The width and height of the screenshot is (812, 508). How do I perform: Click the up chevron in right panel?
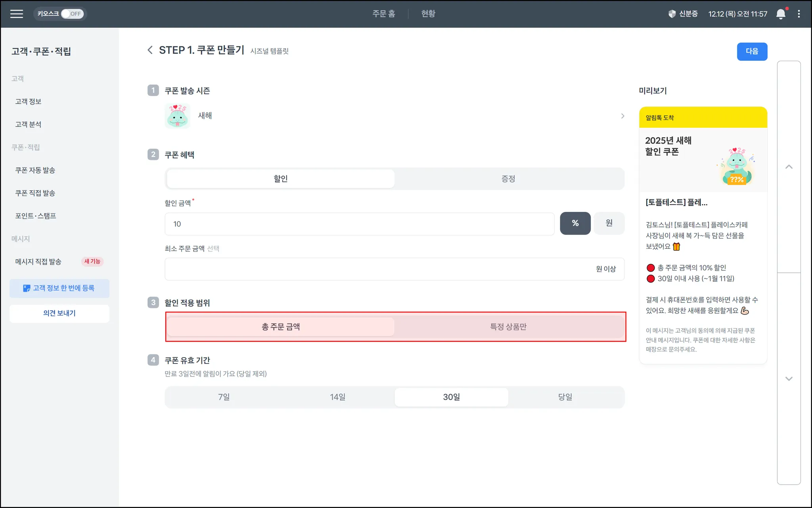tap(789, 167)
